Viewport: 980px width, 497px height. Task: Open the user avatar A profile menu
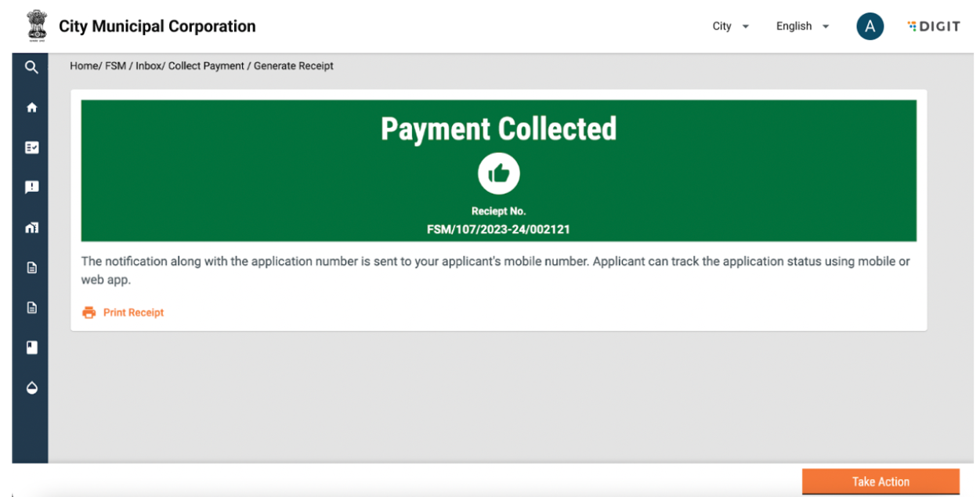pyautogui.click(x=870, y=27)
